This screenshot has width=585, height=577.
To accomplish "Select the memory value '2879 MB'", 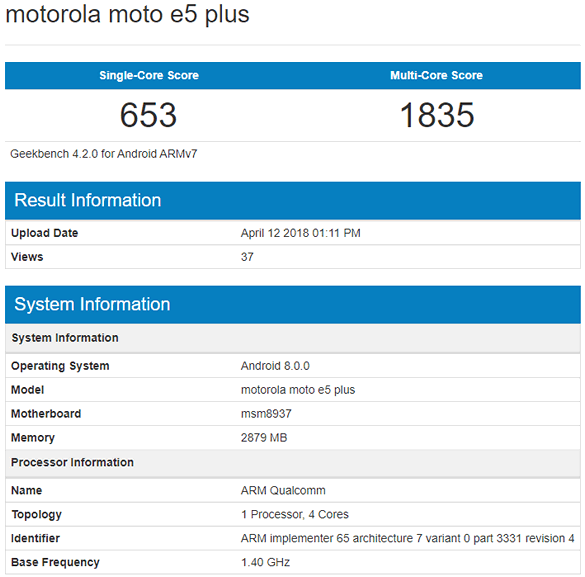I will (x=264, y=438).
